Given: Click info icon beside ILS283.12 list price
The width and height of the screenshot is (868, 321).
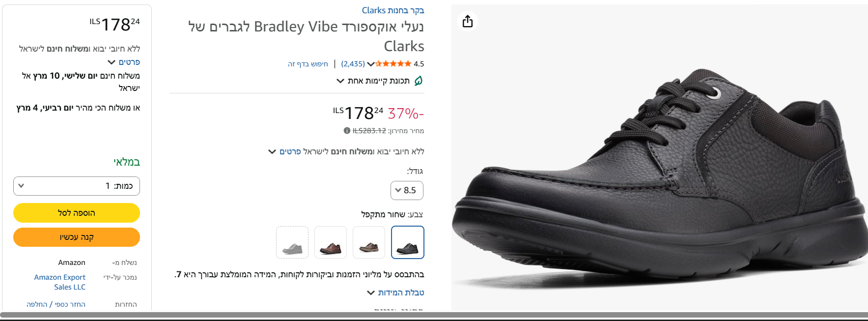Looking at the screenshot, I should (347, 131).
